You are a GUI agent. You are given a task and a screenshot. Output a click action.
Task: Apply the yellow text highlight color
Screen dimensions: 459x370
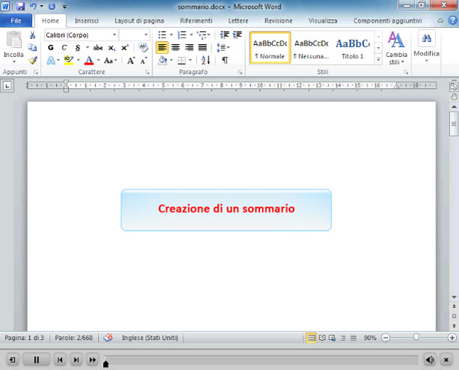click(x=69, y=60)
